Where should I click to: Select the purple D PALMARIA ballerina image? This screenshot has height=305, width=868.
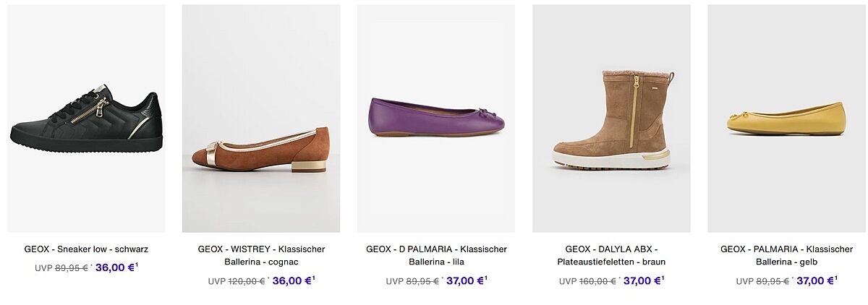tap(436, 119)
